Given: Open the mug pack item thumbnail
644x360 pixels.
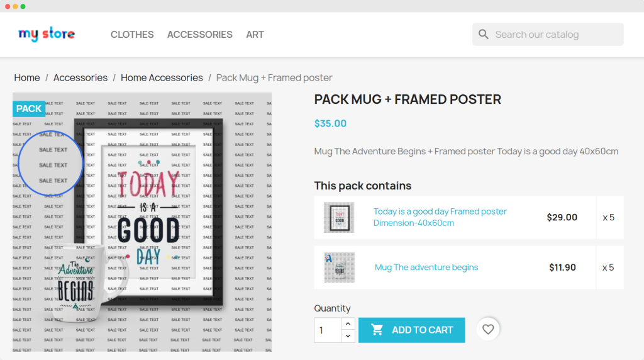Looking at the screenshot, I should point(339,267).
